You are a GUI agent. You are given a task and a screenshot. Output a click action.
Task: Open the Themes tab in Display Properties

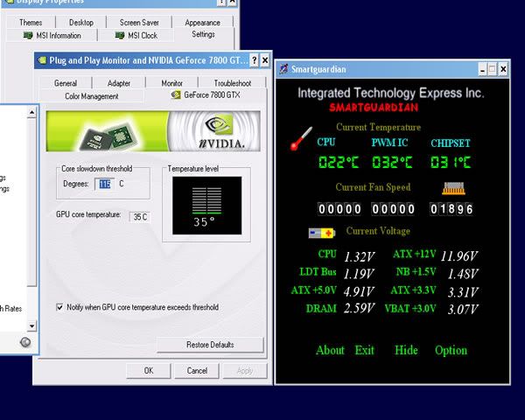[31, 23]
